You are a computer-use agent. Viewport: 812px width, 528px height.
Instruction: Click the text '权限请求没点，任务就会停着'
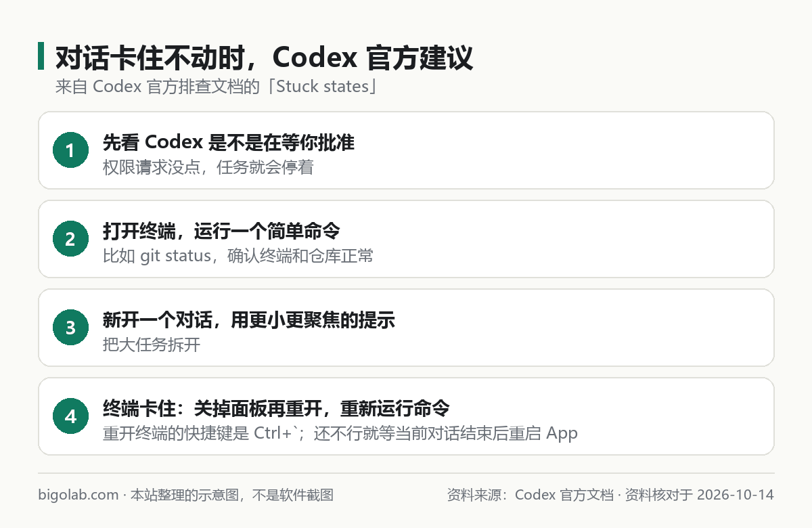click(x=208, y=167)
